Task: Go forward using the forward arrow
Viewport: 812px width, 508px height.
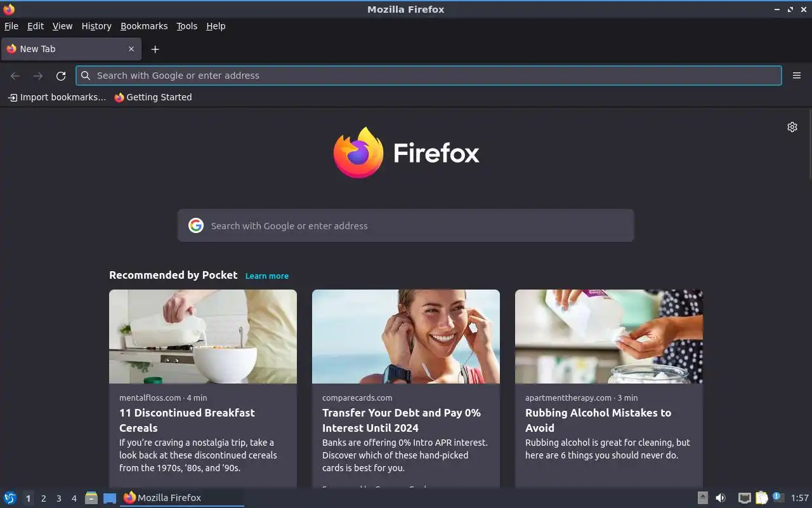Action: click(x=38, y=76)
